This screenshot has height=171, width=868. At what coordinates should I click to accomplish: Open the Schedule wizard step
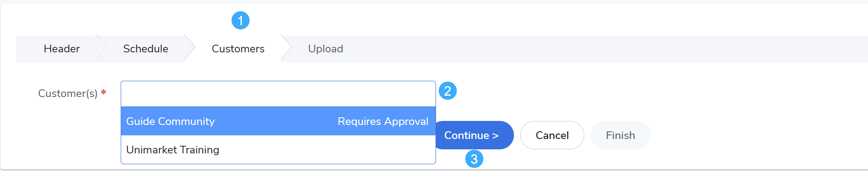145,49
